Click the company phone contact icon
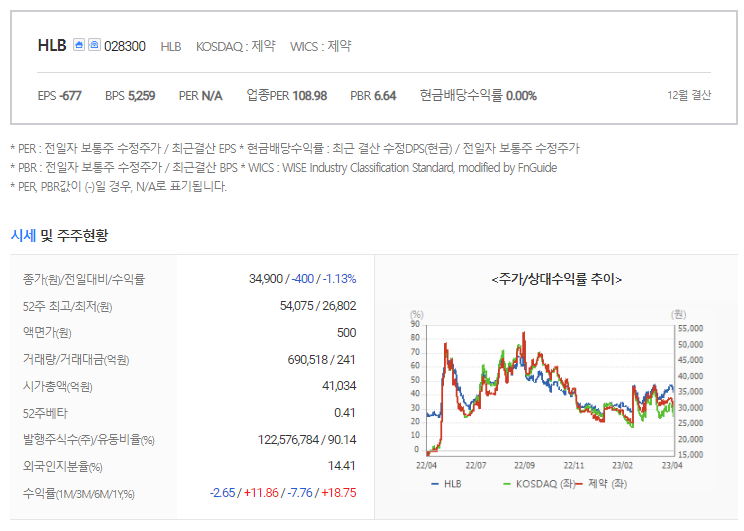 pyautogui.click(x=94, y=45)
